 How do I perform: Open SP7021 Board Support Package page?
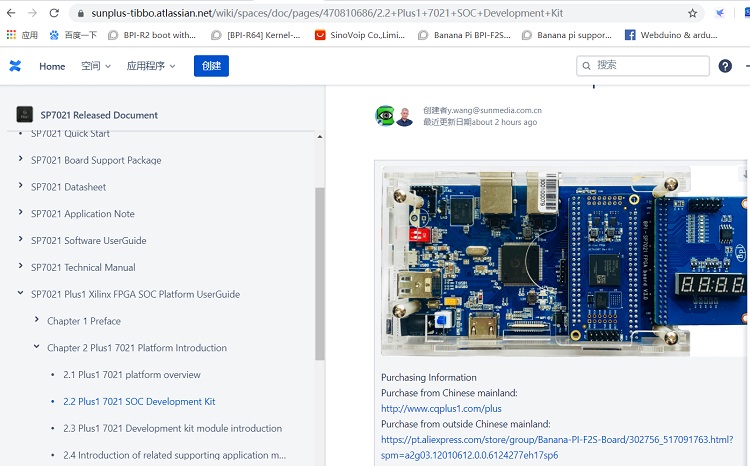pyautogui.click(x=96, y=160)
